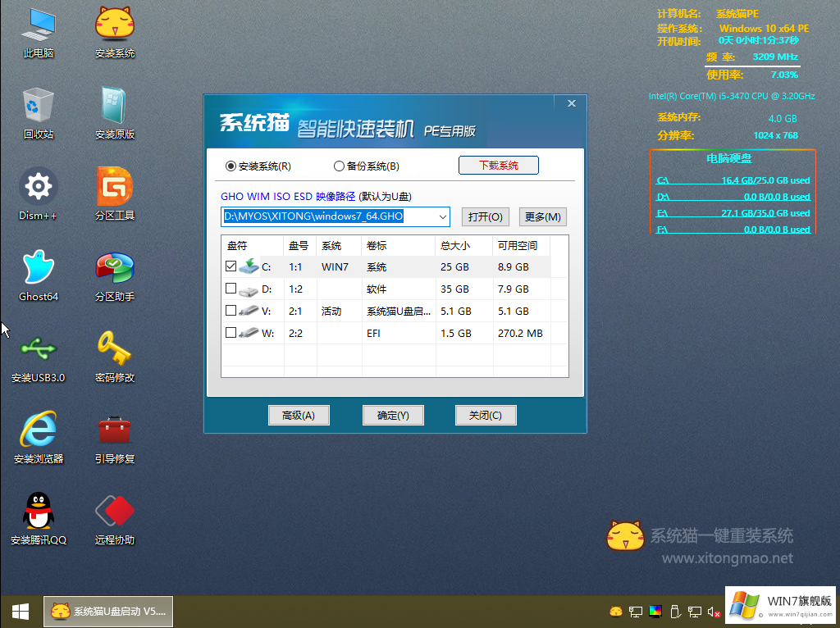Click cat icon in system tray
Viewport: 840px width, 628px height.
616,611
